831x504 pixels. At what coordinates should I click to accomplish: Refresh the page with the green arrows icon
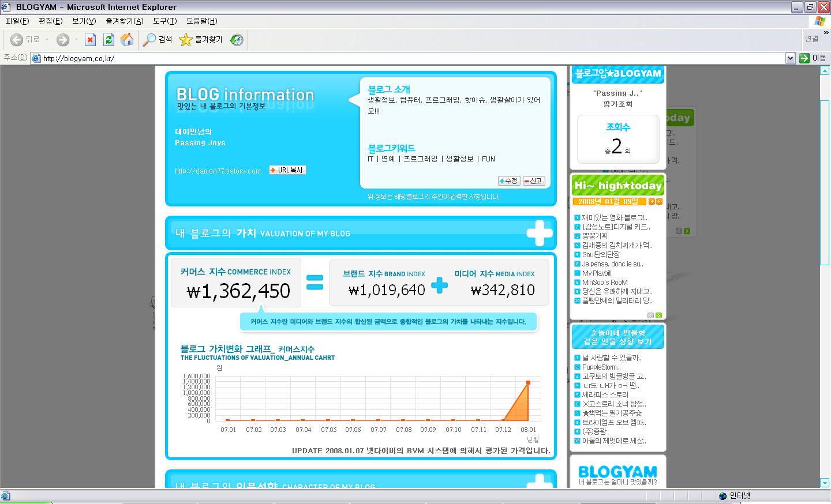pyautogui.click(x=108, y=39)
